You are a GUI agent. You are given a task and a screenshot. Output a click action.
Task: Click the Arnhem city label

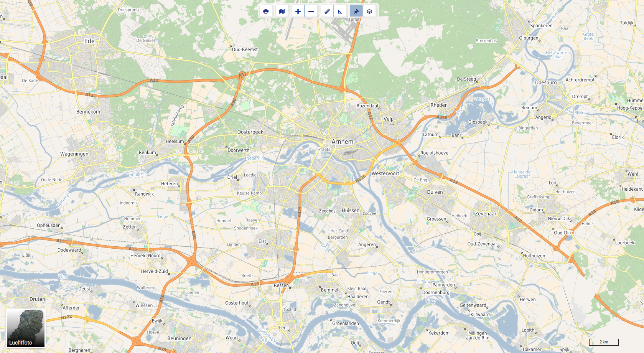coord(343,142)
